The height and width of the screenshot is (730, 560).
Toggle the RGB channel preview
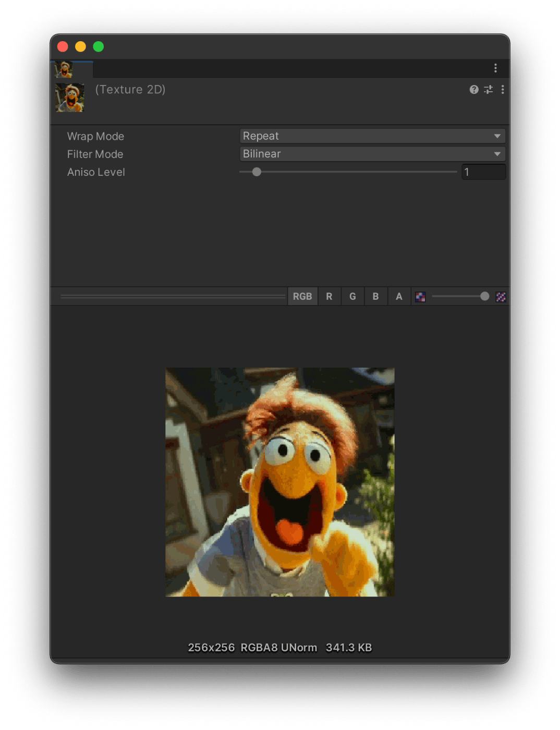[302, 297]
